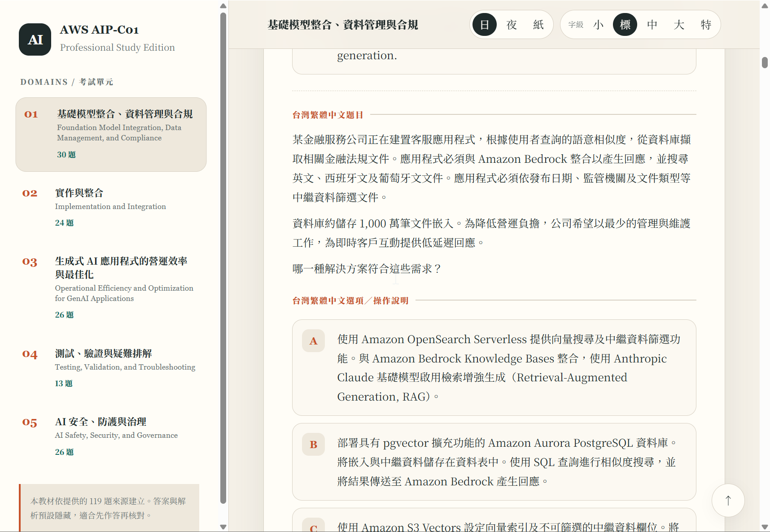The height and width of the screenshot is (532, 770).
Task: Click the back-to-top arrow button
Action: click(728, 500)
